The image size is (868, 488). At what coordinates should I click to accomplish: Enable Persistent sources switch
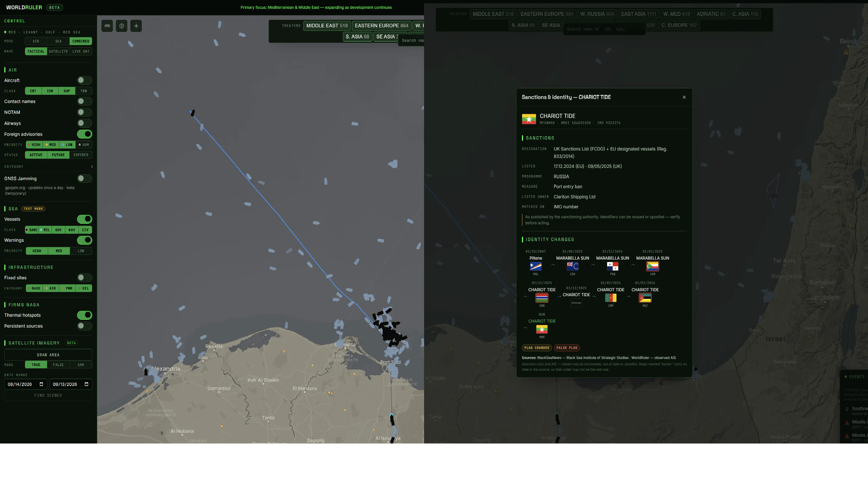84,326
